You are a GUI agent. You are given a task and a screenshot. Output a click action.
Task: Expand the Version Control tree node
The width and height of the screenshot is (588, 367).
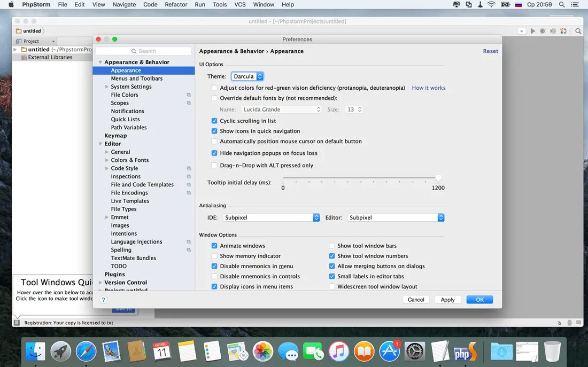tap(100, 283)
